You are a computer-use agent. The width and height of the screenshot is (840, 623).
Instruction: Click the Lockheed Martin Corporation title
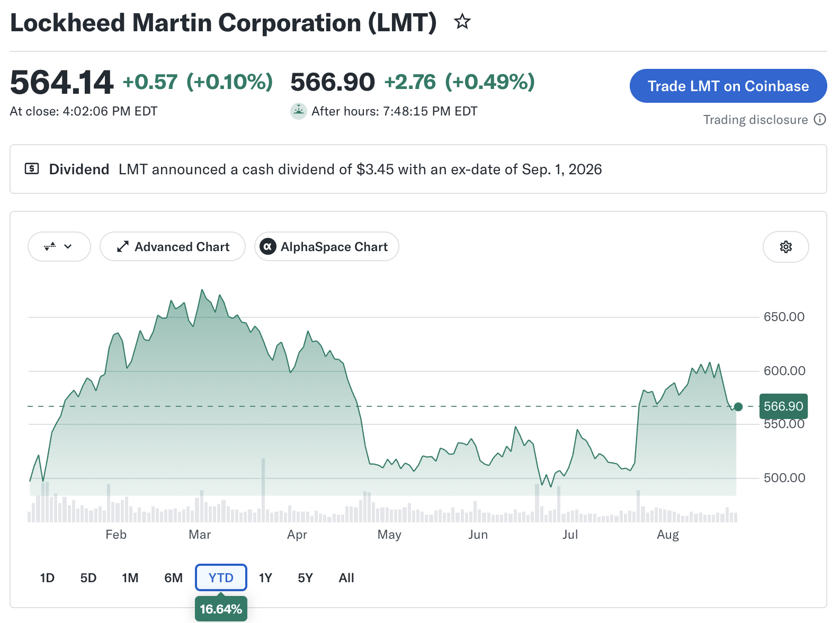pos(224,23)
